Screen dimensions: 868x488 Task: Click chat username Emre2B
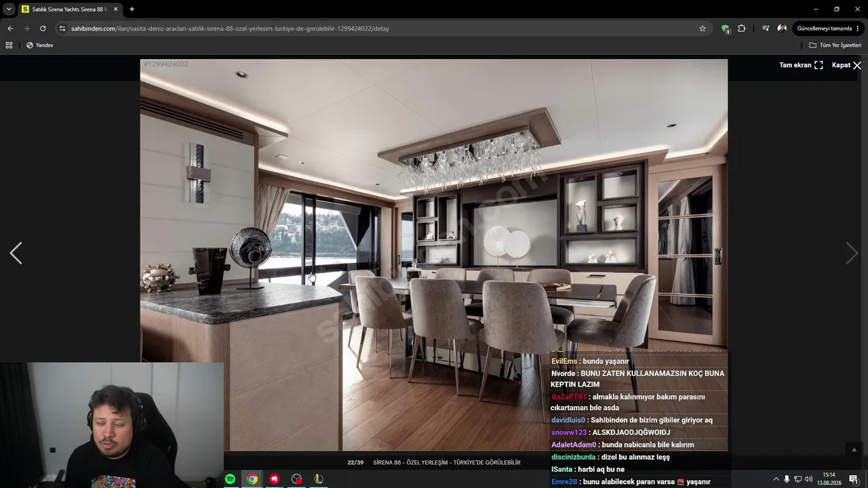coord(564,482)
